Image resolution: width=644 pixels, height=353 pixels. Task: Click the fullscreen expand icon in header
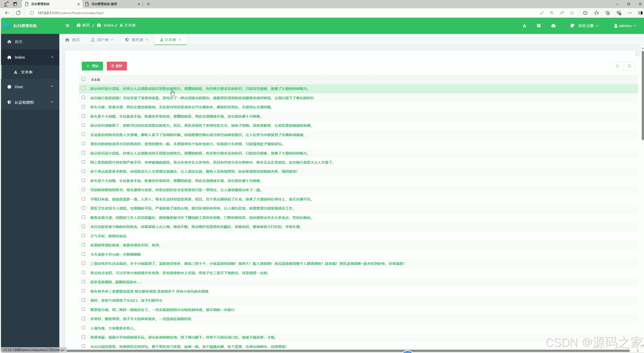pyautogui.click(x=539, y=26)
